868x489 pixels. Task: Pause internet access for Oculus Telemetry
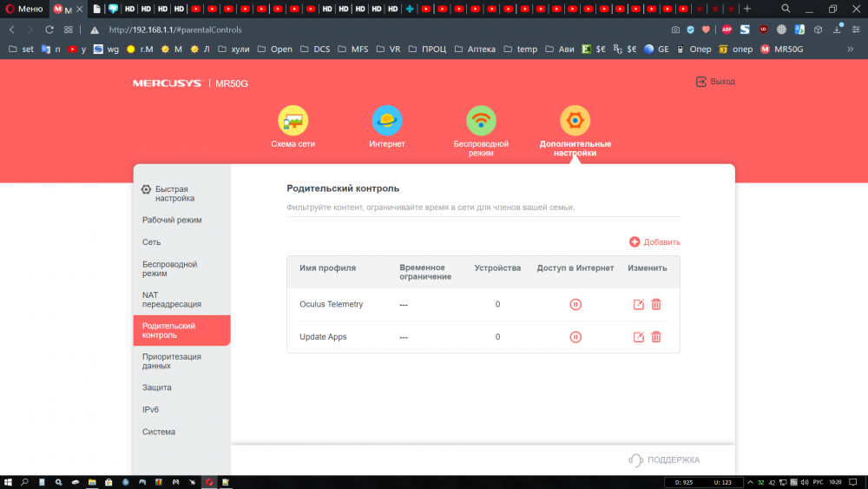[575, 305]
